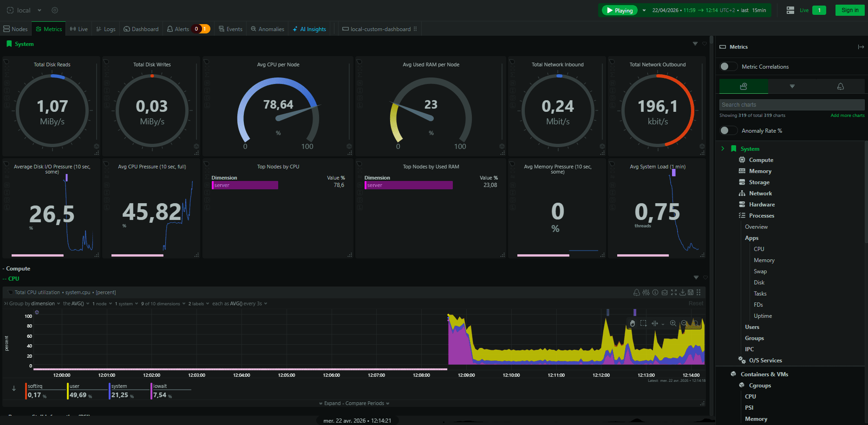The width and height of the screenshot is (868, 425).
Task: Open the nodes list icon near Live
Action: point(790,10)
